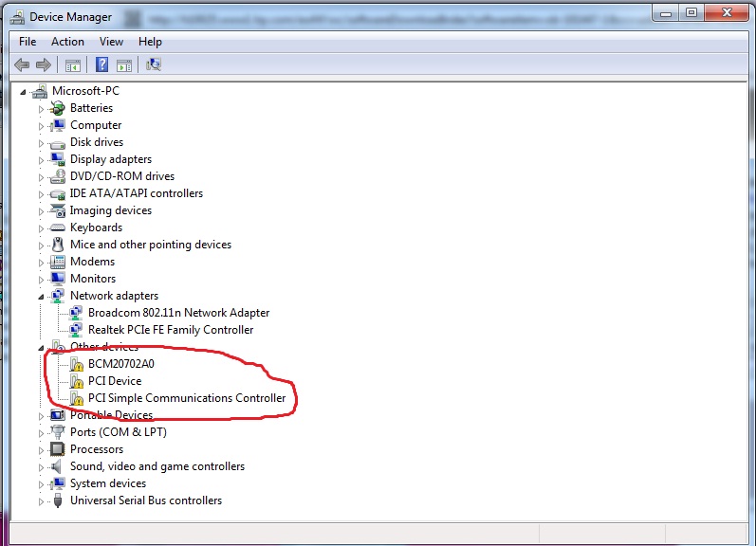Expand the Processors category
756x546 pixels.
point(41,450)
